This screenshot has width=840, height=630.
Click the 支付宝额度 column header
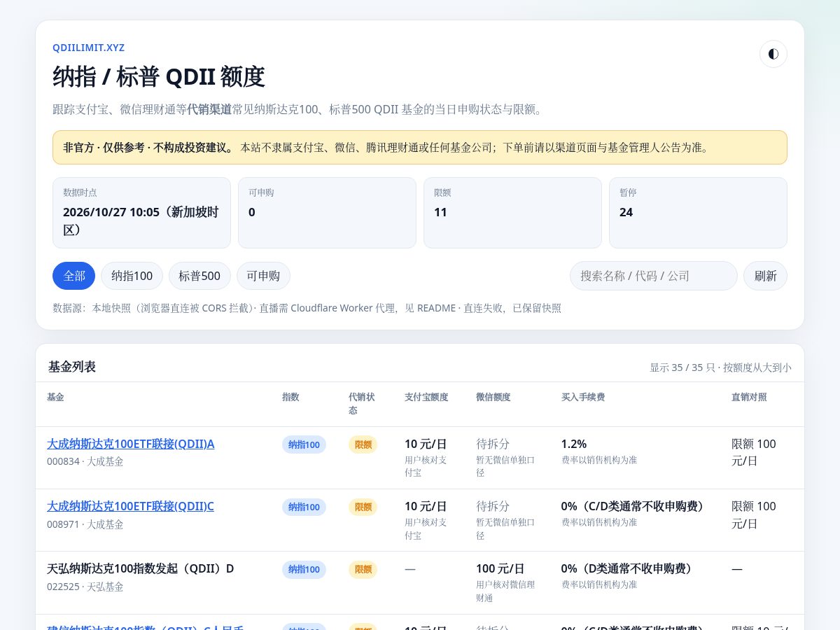(x=426, y=397)
